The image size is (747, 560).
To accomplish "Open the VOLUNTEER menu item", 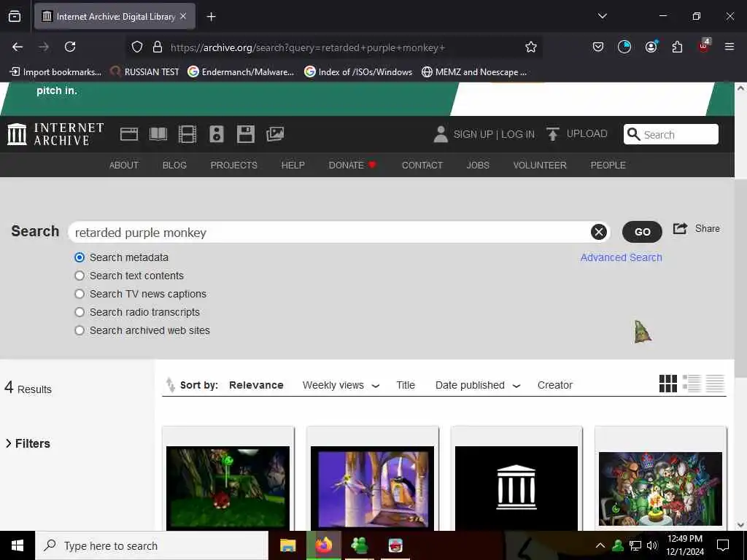I will 540,166.
